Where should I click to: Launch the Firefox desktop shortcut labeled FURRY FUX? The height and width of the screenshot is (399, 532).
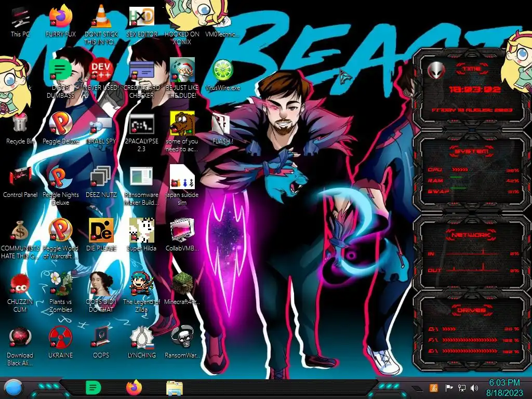click(60, 21)
